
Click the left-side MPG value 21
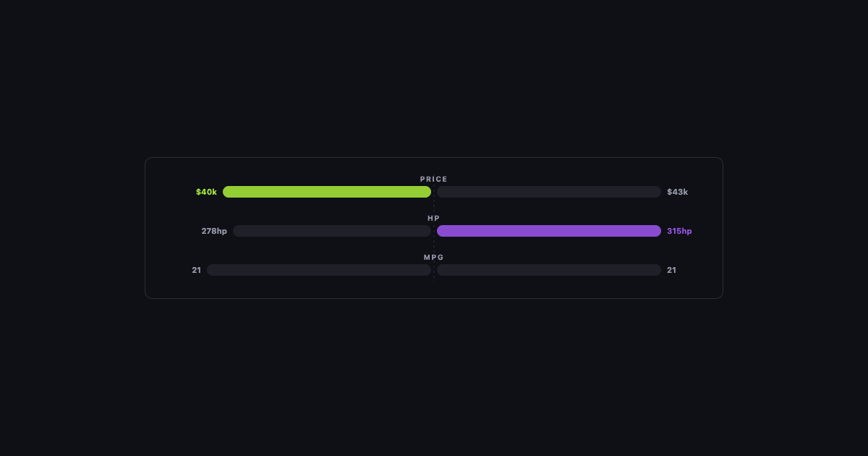[197, 270]
